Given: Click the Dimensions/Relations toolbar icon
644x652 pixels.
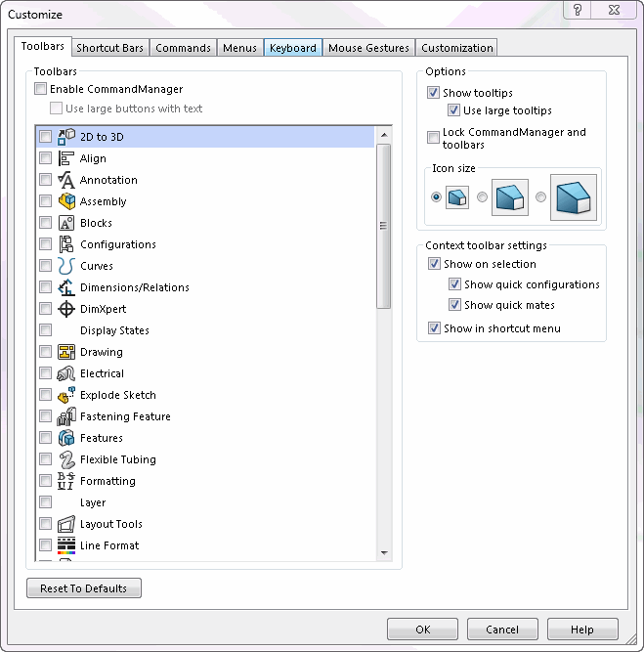Looking at the screenshot, I should click(66, 287).
